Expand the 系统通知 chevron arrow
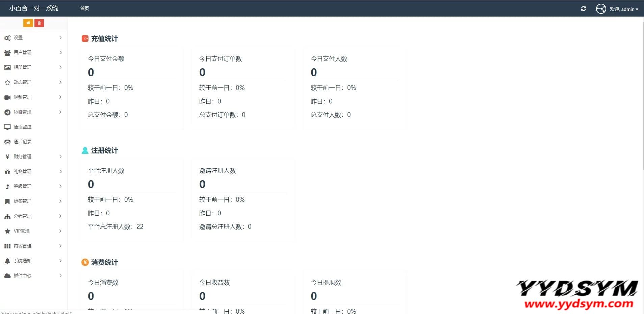 [60, 261]
